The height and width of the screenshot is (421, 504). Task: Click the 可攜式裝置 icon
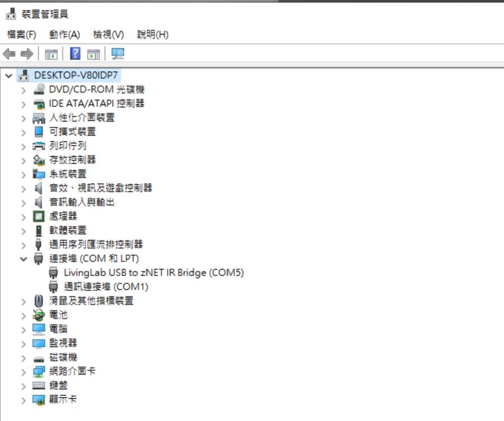tap(39, 132)
